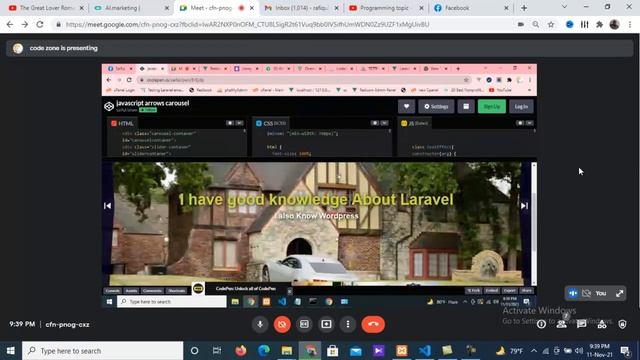The image size is (640, 360).
Task: Click the camera permission icon in address bar
Action: tap(521, 24)
